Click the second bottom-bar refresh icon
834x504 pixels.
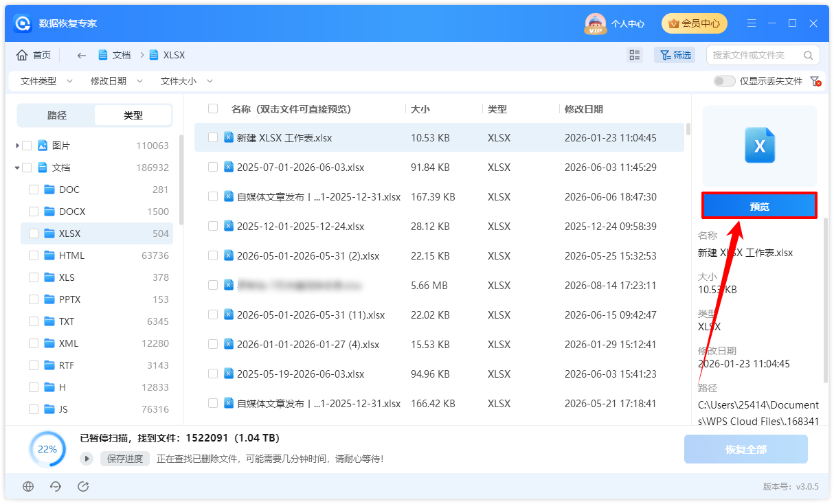pos(56,486)
